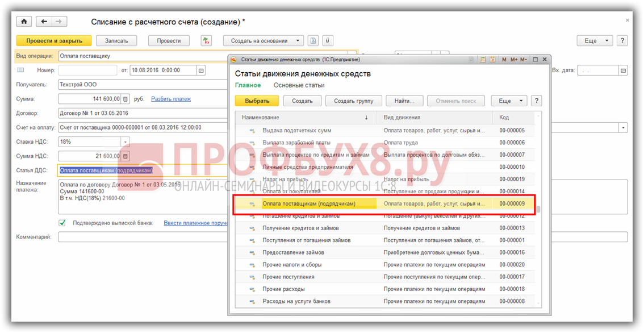Click Провести и закрыть button
The height and width of the screenshot is (333, 644).
[54, 41]
